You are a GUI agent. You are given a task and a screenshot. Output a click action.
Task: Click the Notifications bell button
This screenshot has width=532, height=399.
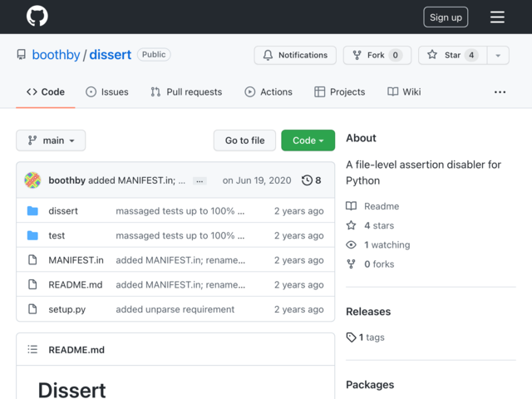[x=295, y=55]
